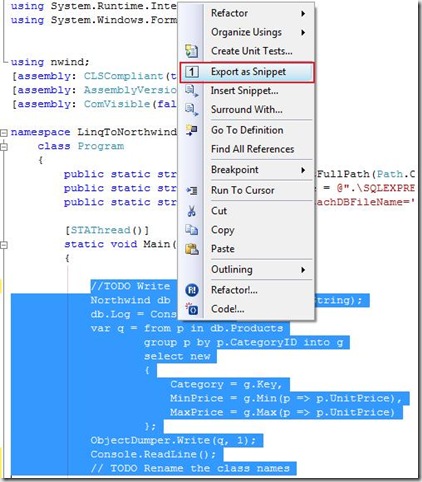Choose Paste from the context menu
The image size is (422, 482).
(x=246, y=249)
